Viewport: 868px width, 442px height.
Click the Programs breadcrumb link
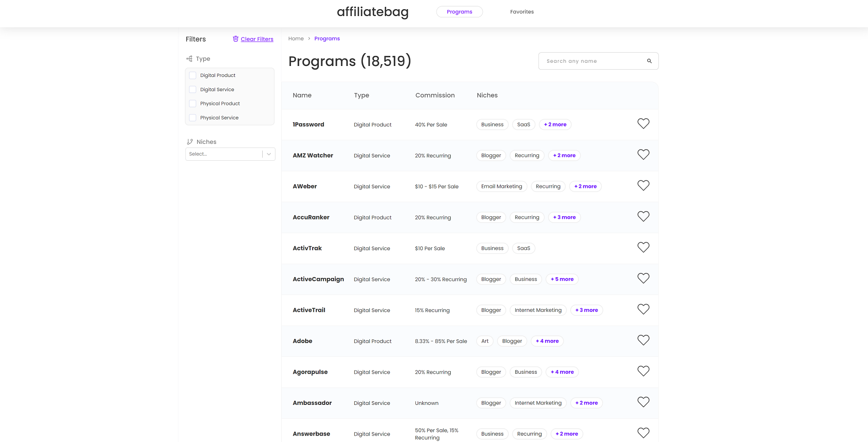(327, 38)
